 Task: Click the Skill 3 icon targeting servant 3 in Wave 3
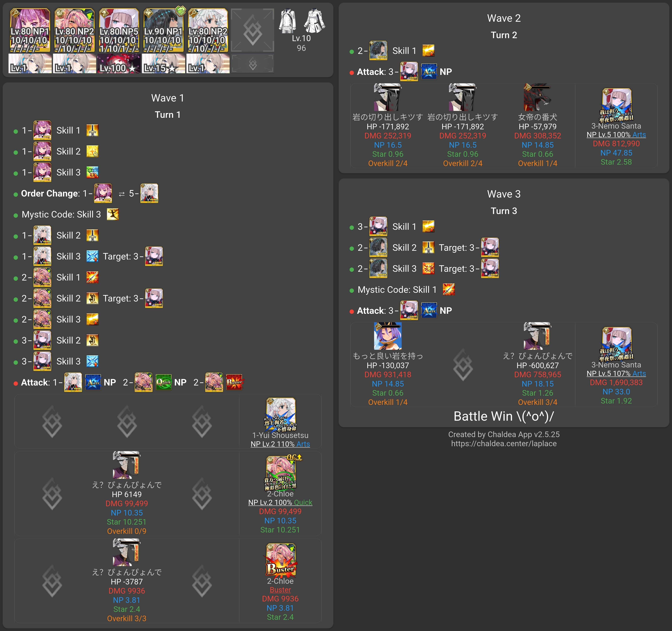coord(428,269)
